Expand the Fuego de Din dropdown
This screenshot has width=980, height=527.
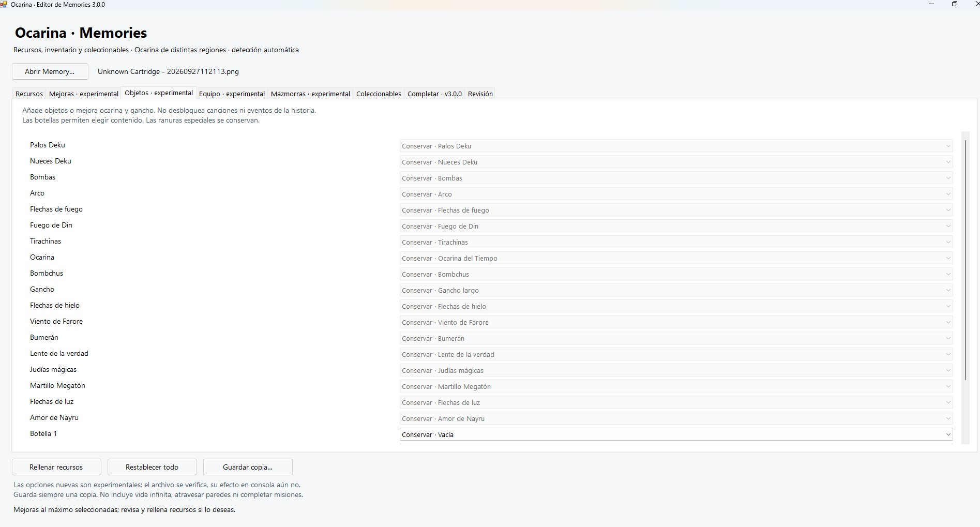click(x=676, y=226)
